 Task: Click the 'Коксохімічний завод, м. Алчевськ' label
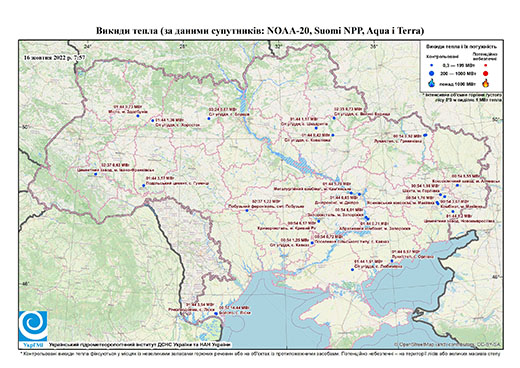[466, 181]
